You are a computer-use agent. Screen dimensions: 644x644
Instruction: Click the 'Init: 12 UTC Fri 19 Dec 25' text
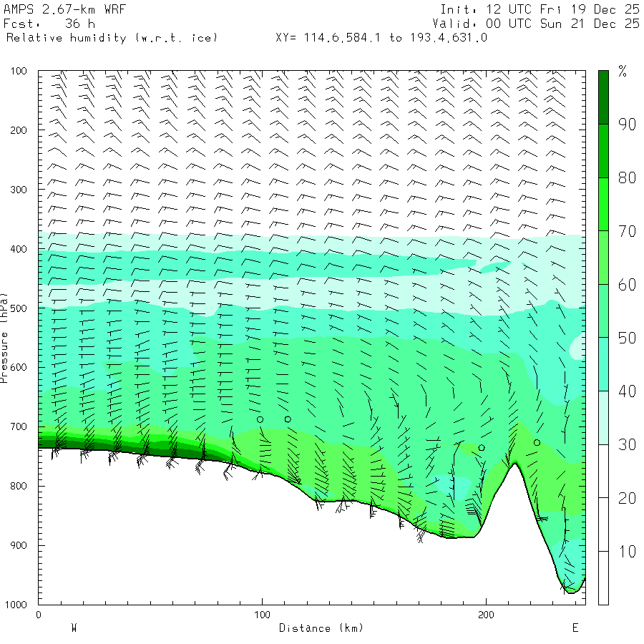pos(540,9)
